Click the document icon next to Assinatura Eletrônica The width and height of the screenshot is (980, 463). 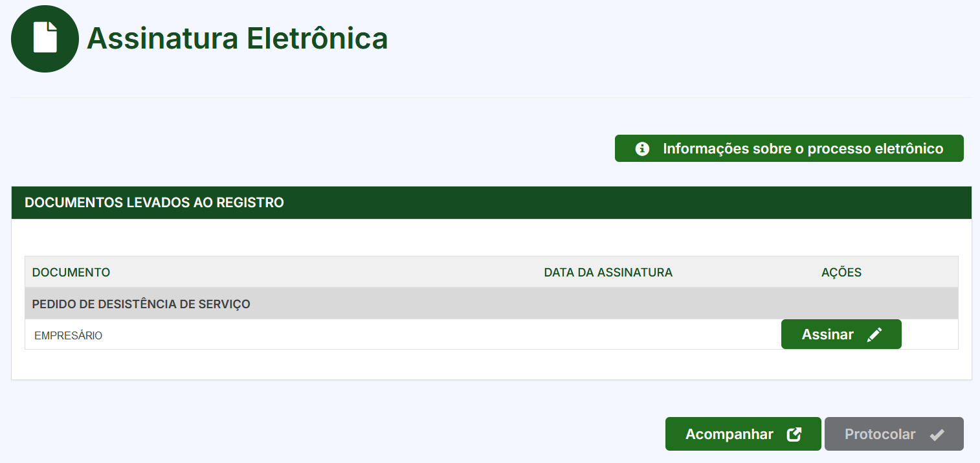point(45,38)
